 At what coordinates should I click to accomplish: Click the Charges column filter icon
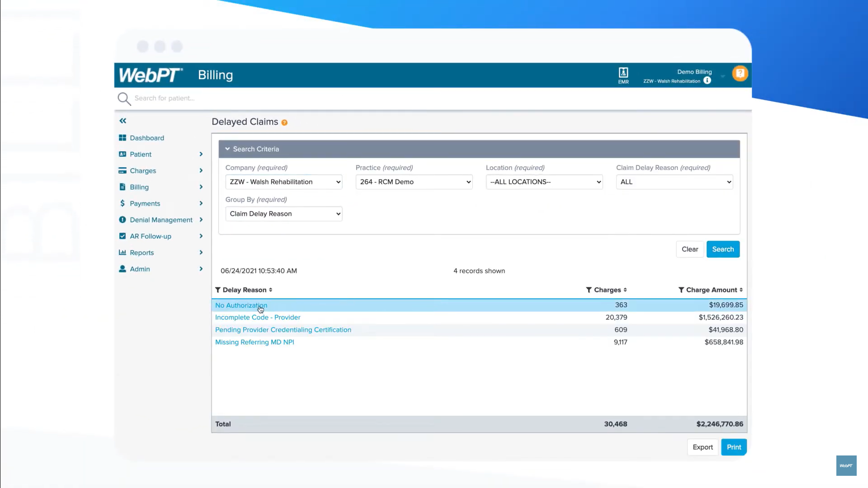click(x=589, y=290)
